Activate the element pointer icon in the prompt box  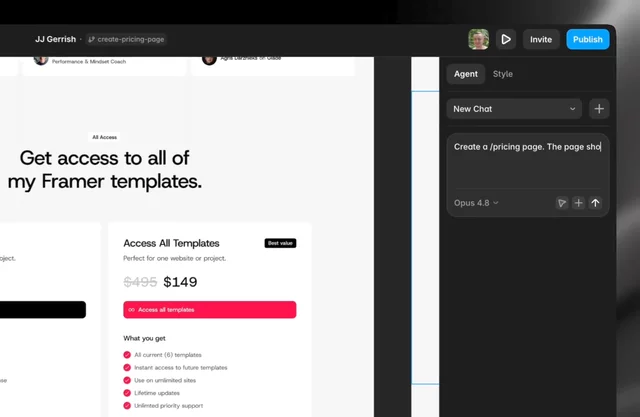[x=562, y=203]
